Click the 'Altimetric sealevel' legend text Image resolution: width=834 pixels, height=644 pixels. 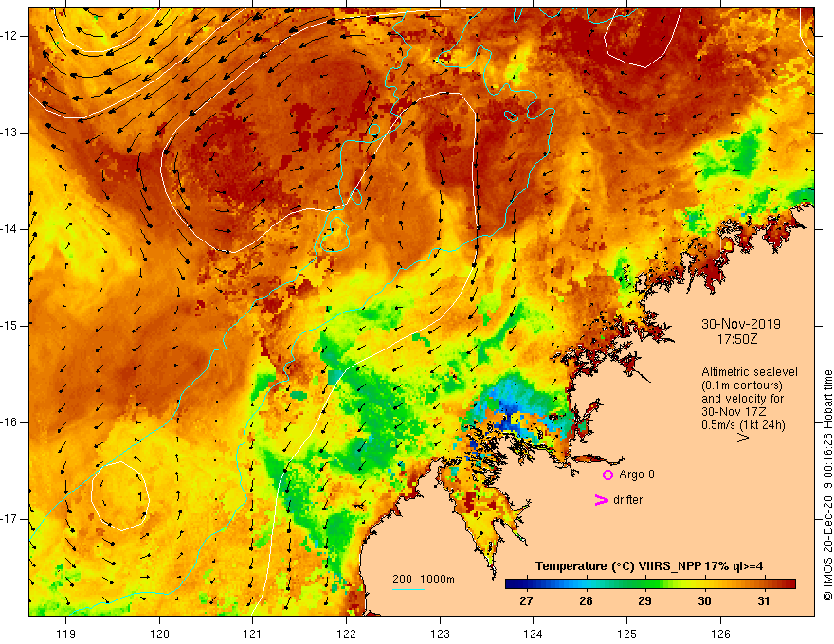click(x=750, y=372)
